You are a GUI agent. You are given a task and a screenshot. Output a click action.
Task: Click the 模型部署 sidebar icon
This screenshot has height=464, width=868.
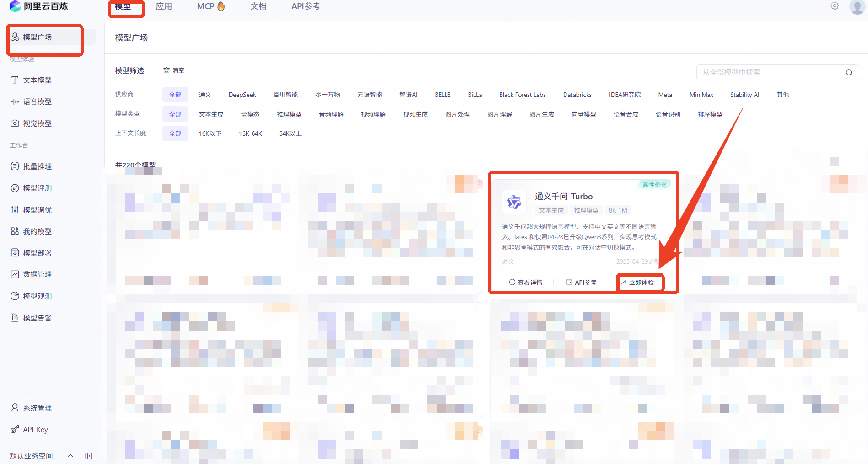(15, 253)
